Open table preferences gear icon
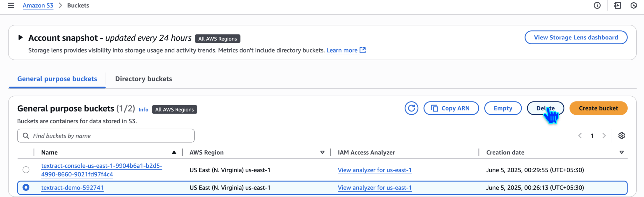This screenshot has height=197, width=644. (x=622, y=136)
